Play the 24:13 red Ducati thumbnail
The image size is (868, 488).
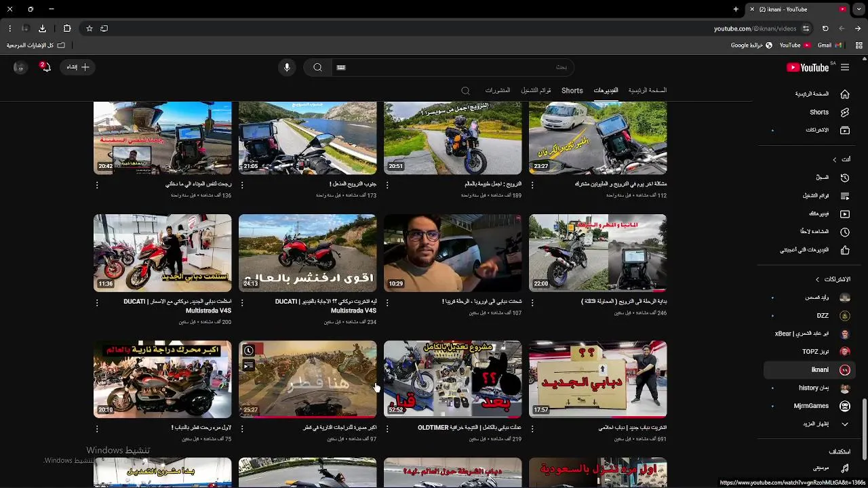(307, 253)
